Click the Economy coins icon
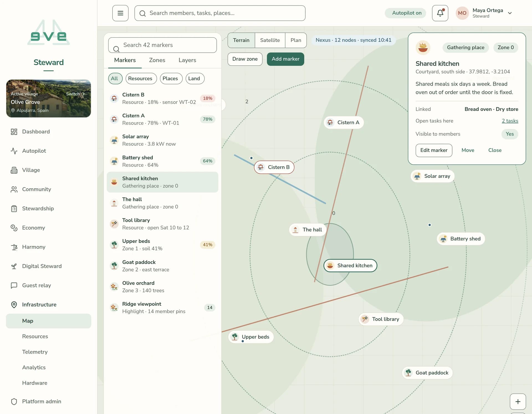The image size is (532, 414). click(x=14, y=228)
